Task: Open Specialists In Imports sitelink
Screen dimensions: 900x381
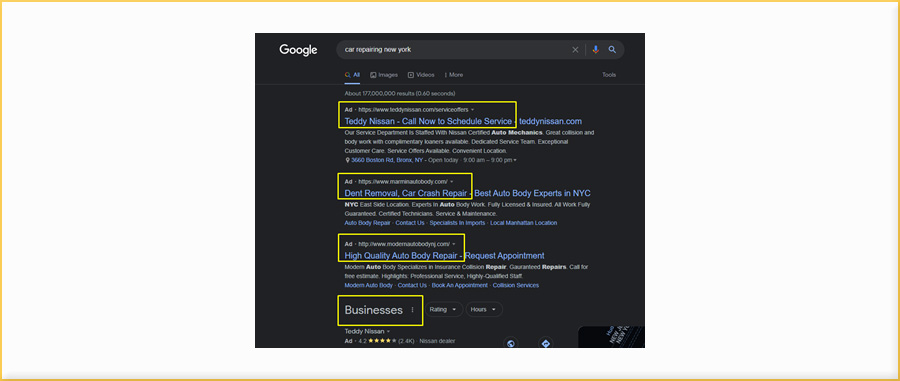Action: click(457, 223)
